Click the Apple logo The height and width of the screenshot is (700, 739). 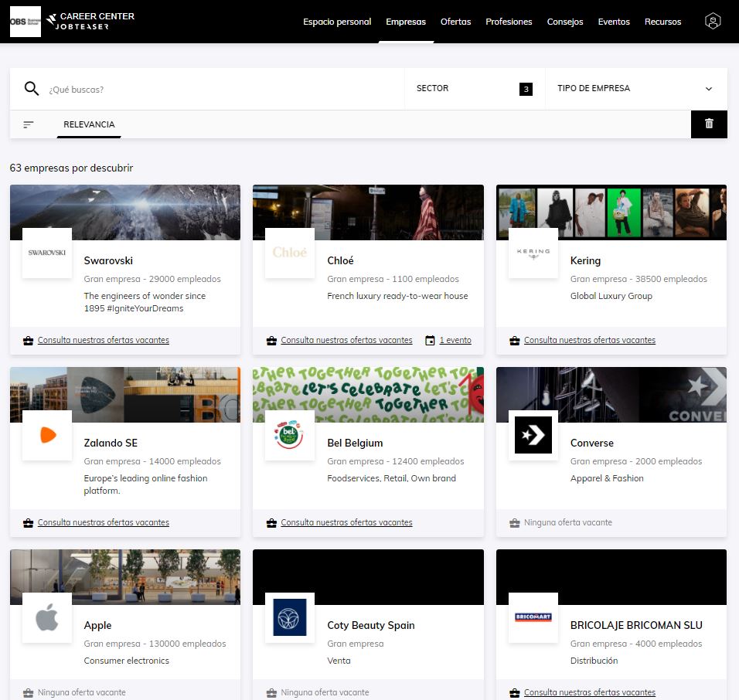click(x=47, y=617)
